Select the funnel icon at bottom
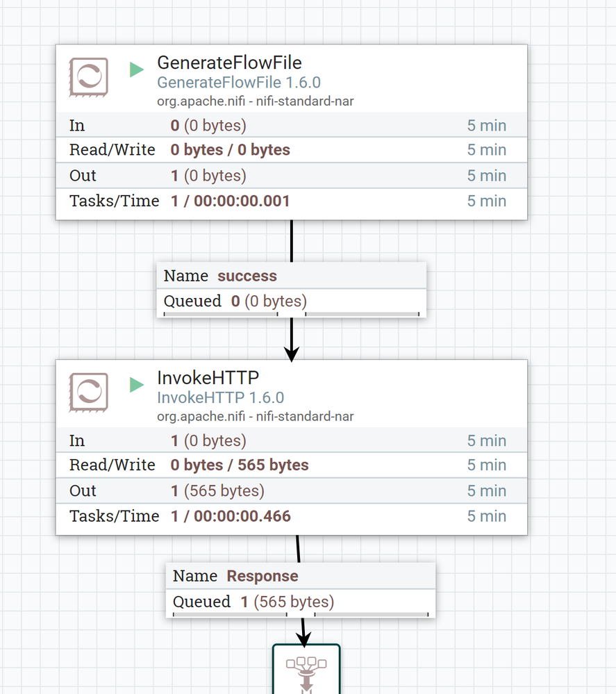 pos(306,670)
